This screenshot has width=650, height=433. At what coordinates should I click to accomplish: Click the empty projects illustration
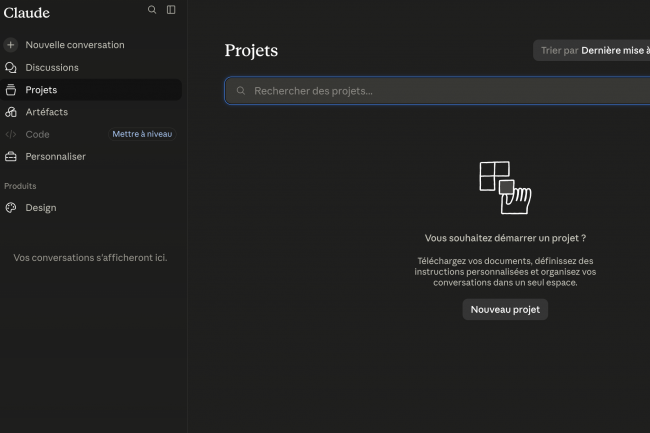pos(505,188)
